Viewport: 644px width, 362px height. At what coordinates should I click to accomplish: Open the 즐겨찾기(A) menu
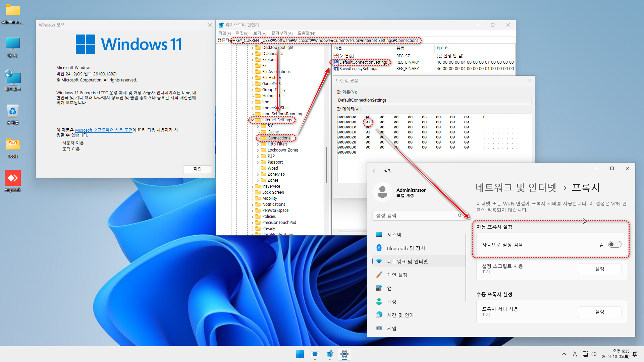[282, 33]
